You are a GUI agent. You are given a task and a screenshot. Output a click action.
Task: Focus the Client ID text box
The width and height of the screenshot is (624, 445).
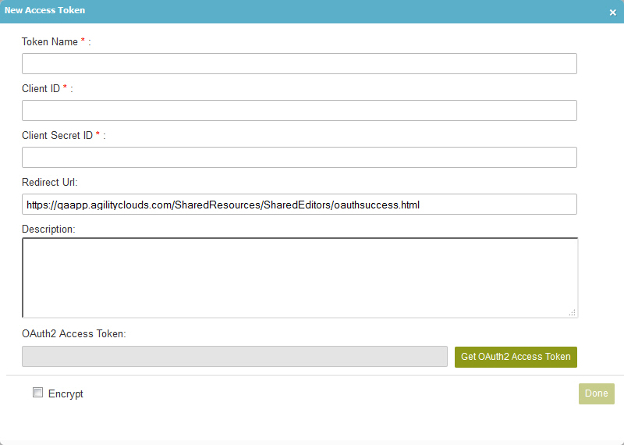click(x=299, y=110)
